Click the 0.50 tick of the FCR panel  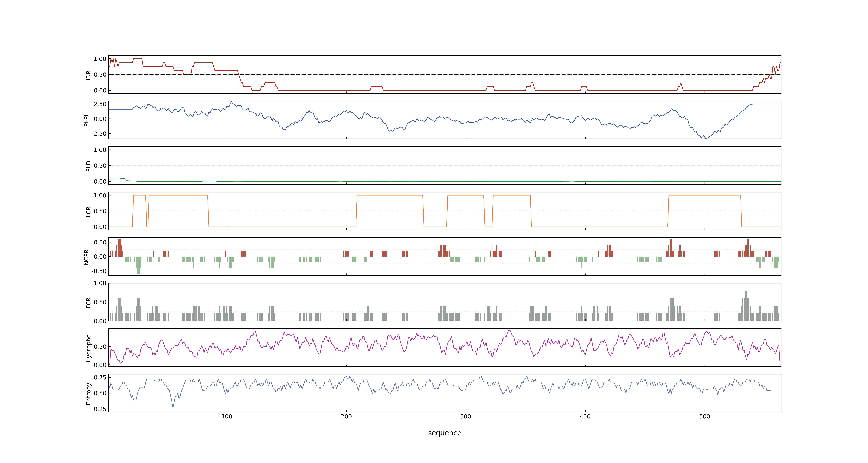100,302
